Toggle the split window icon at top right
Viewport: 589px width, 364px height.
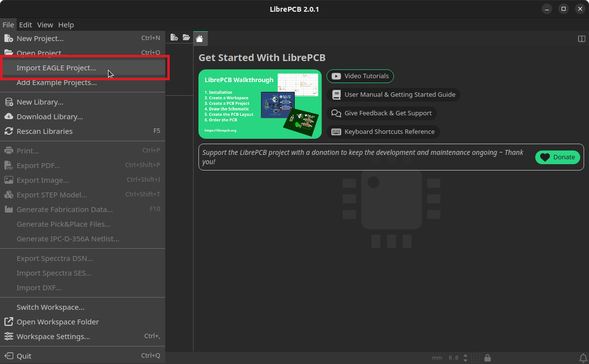coord(582,39)
